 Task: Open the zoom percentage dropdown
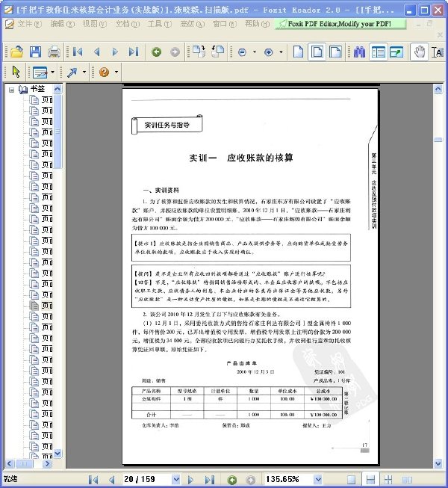[x=318, y=480]
